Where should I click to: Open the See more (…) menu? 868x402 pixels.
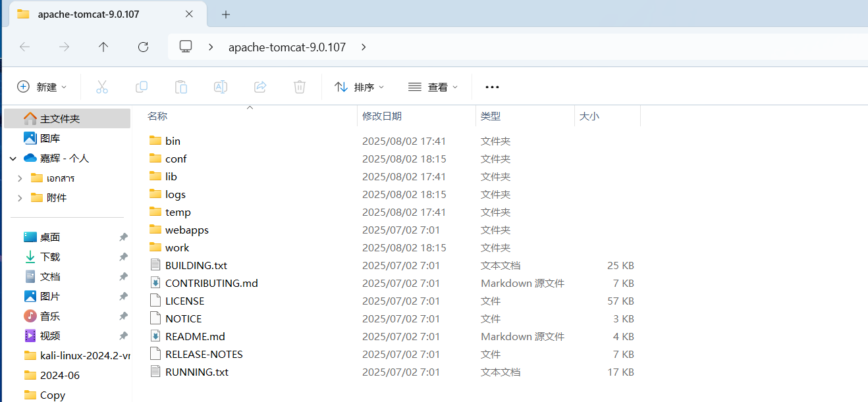point(492,87)
